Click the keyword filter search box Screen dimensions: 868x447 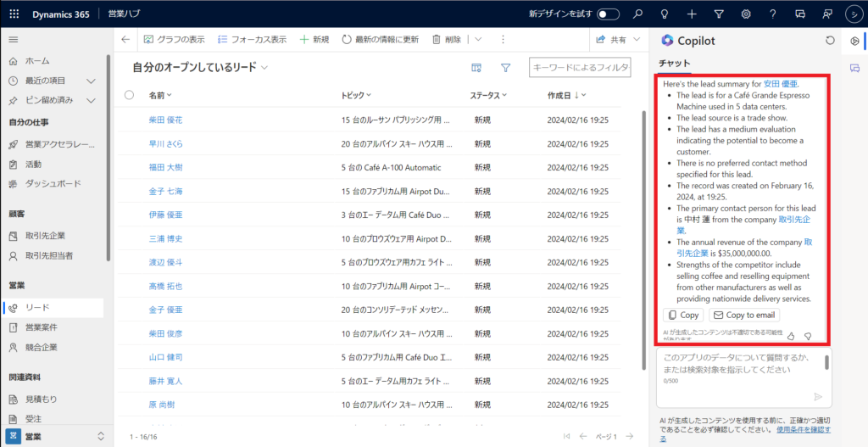(x=580, y=68)
